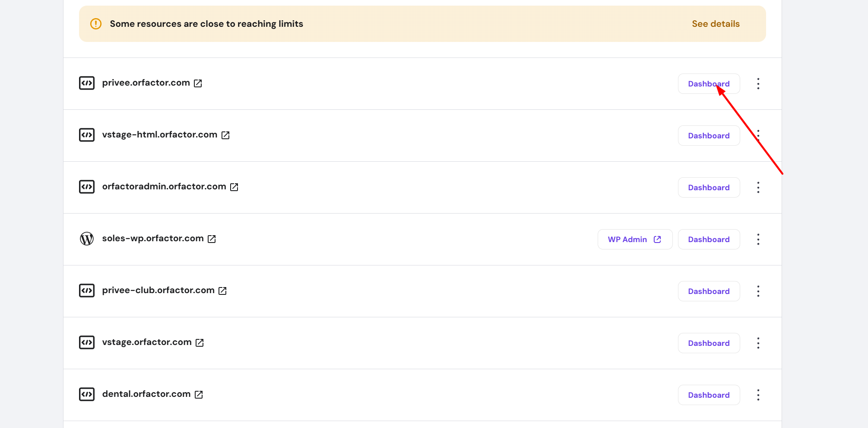Click the code icon beside privee.orfactor.com
Viewport: 868px width, 428px height.
click(x=86, y=83)
